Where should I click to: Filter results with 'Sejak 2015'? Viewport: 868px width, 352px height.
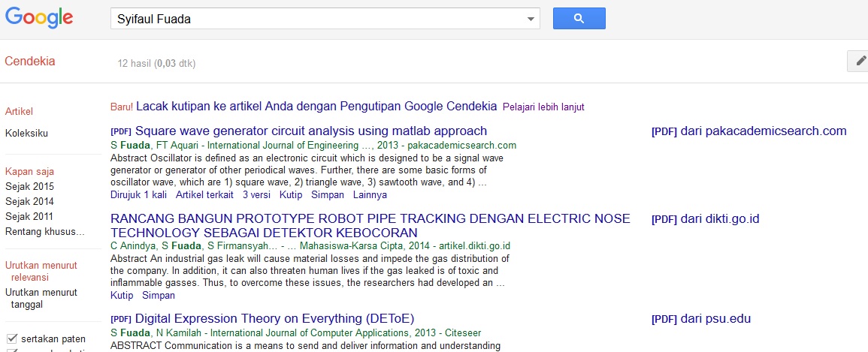point(29,186)
